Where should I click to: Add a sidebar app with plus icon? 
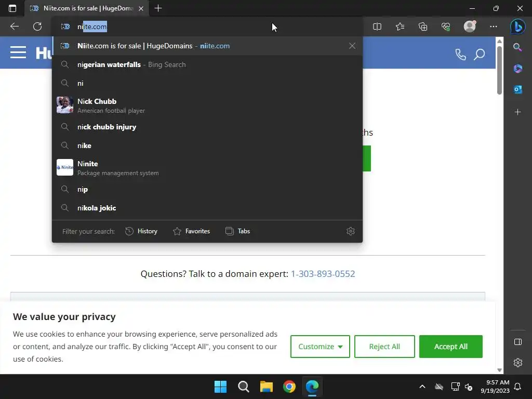517,112
